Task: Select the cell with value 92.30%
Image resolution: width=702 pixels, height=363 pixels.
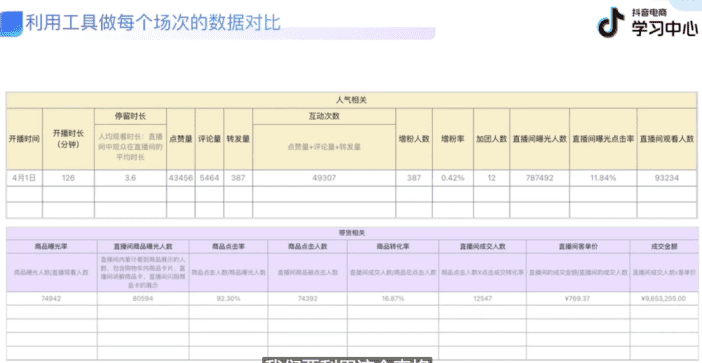Action: pos(228,299)
